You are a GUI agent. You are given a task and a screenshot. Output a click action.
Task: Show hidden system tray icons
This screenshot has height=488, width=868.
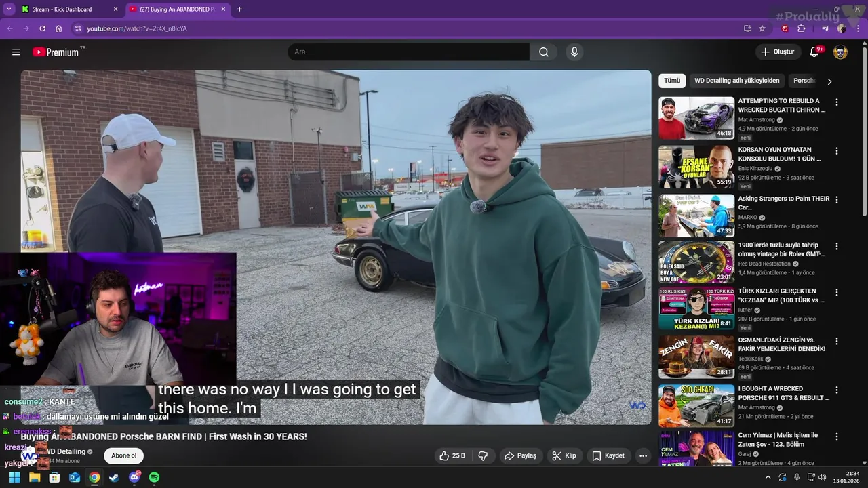click(768, 477)
